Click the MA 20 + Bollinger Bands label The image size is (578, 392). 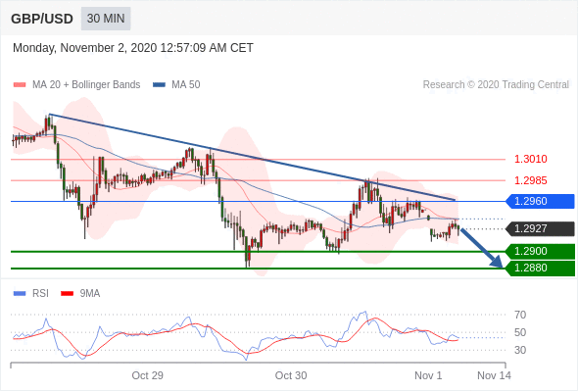pyautogui.click(x=86, y=85)
